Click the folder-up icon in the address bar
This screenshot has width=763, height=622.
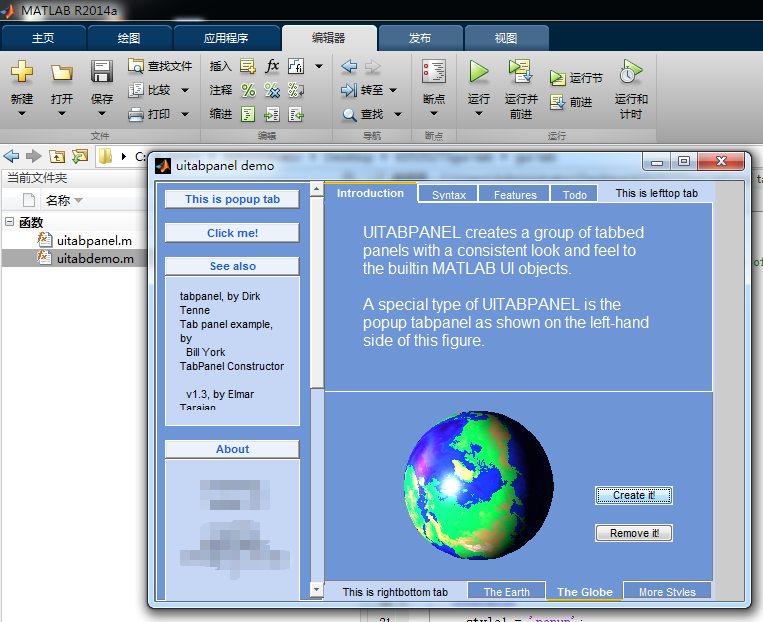(x=57, y=156)
